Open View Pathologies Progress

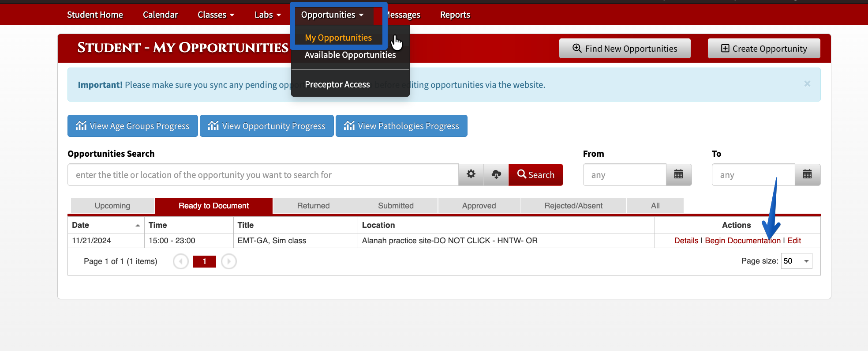pos(401,126)
